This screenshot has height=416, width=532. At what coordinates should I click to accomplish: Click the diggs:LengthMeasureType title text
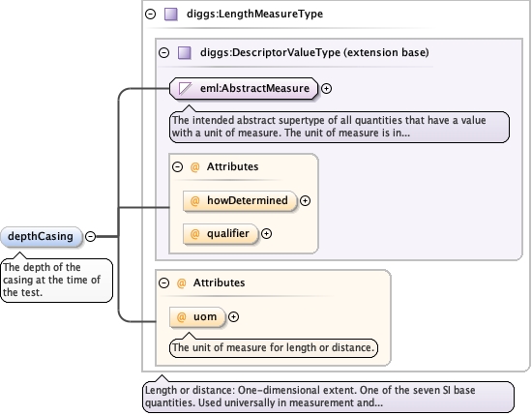254,14
